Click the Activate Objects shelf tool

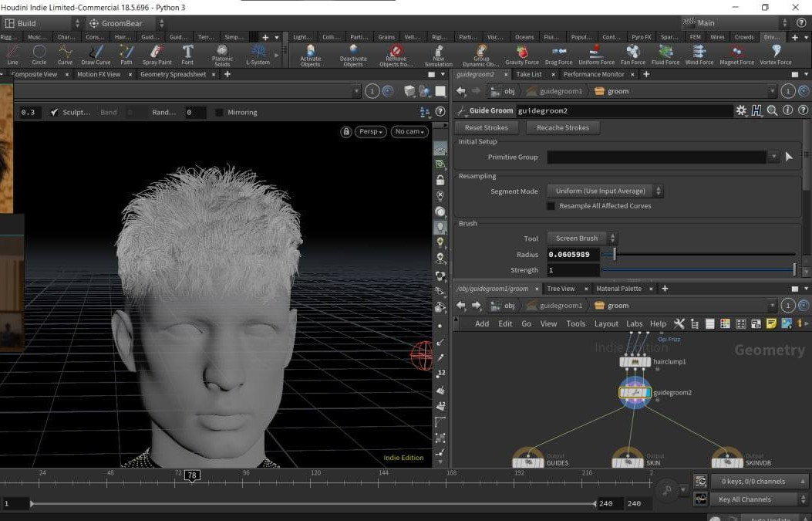click(310, 53)
